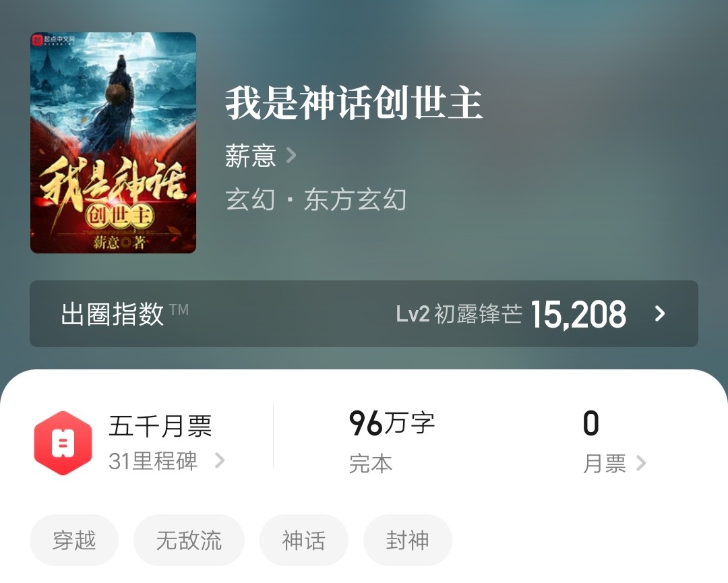Select the 封神 tag
Screen dimensions: 728x583
[x=408, y=541]
